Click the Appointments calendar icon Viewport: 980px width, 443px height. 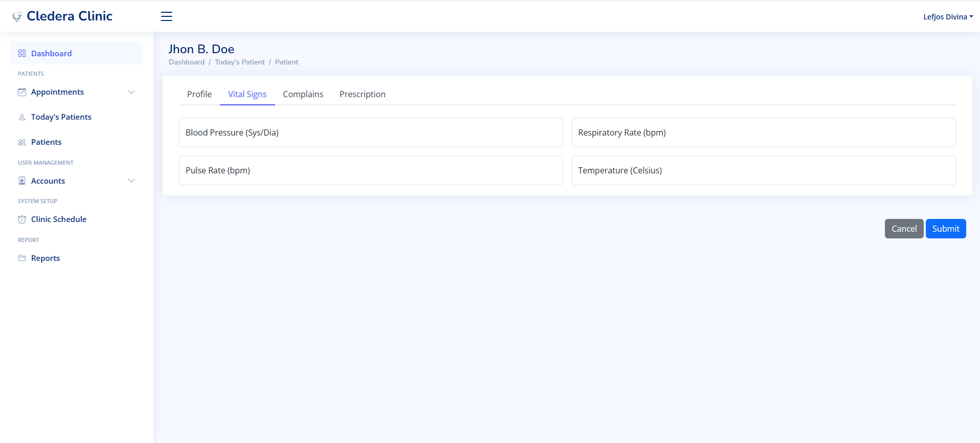pyautogui.click(x=22, y=92)
